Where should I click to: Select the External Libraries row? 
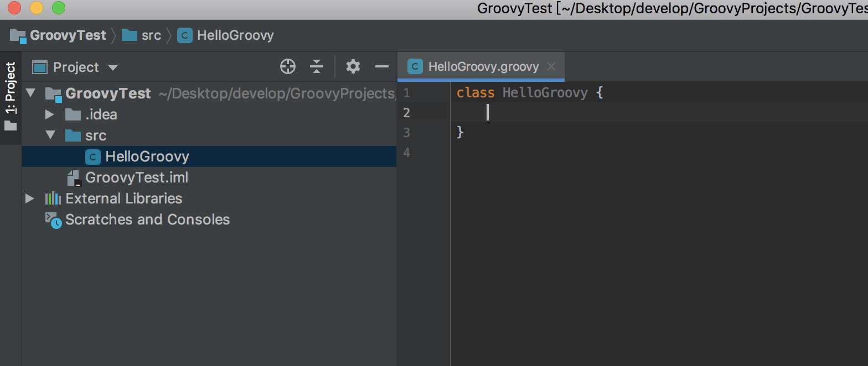tap(209, 198)
